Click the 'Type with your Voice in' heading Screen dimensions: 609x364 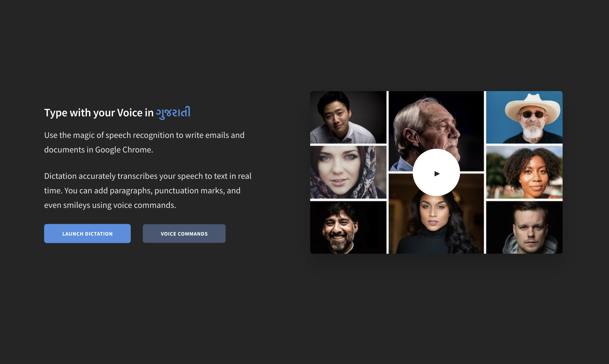(99, 113)
